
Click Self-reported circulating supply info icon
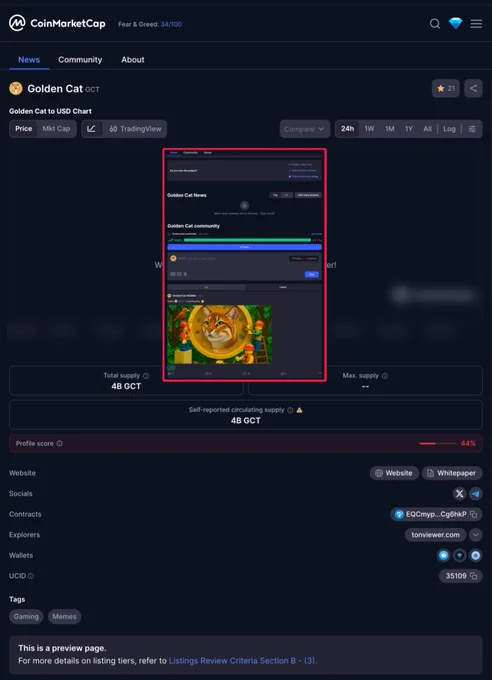coord(290,410)
